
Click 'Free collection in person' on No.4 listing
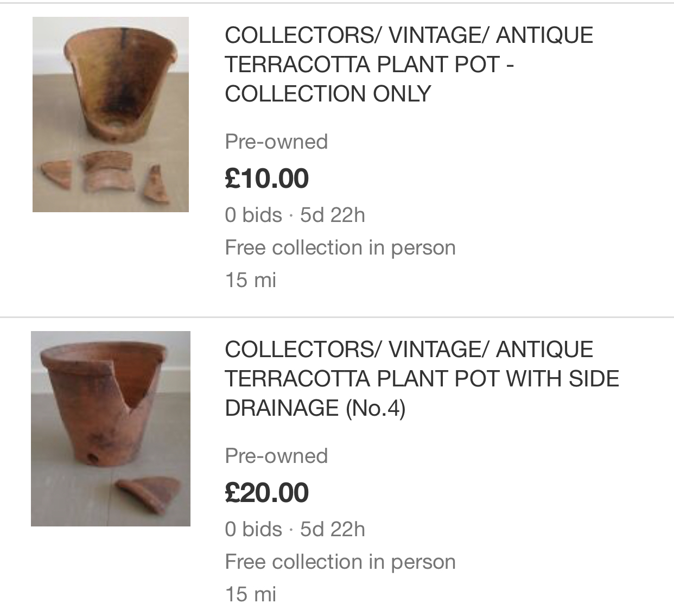pyautogui.click(x=340, y=562)
